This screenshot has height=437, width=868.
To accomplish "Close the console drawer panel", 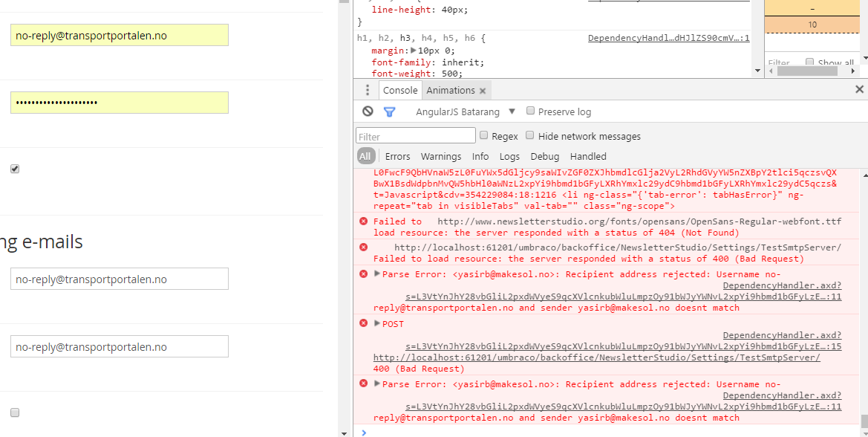I will pyautogui.click(x=859, y=89).
